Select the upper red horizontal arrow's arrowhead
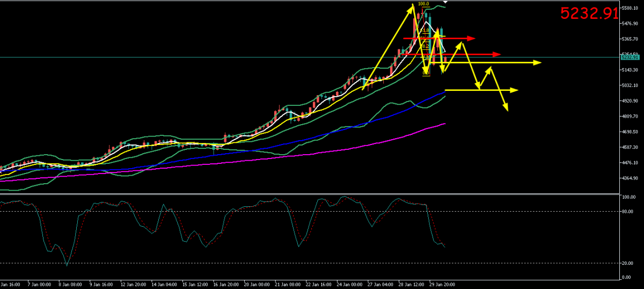Viewport: 644px width, 289px height. pyautogui.click(x=472, y=39)
